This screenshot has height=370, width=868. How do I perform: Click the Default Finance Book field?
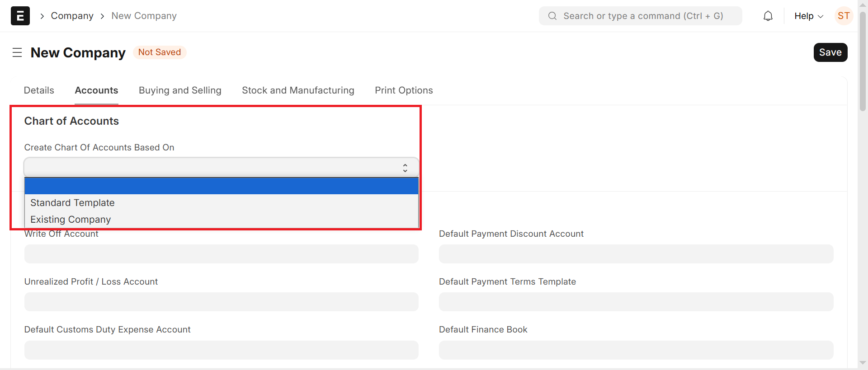636,350
